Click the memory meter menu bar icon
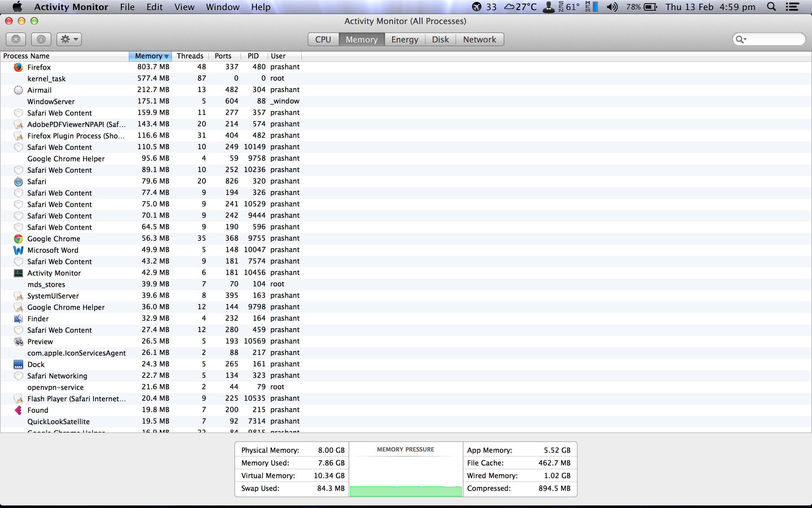Screen dimensions: 812x508 [592, 7]
